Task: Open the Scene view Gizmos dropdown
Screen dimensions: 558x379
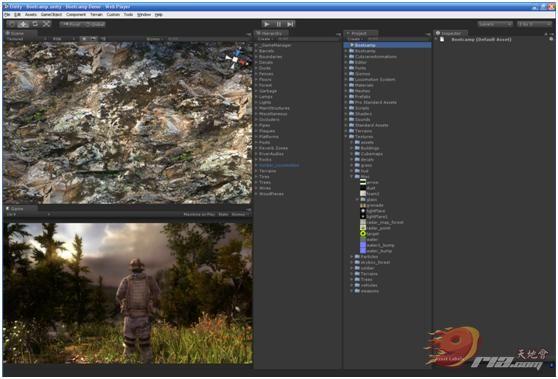Action: click(154, 39)
